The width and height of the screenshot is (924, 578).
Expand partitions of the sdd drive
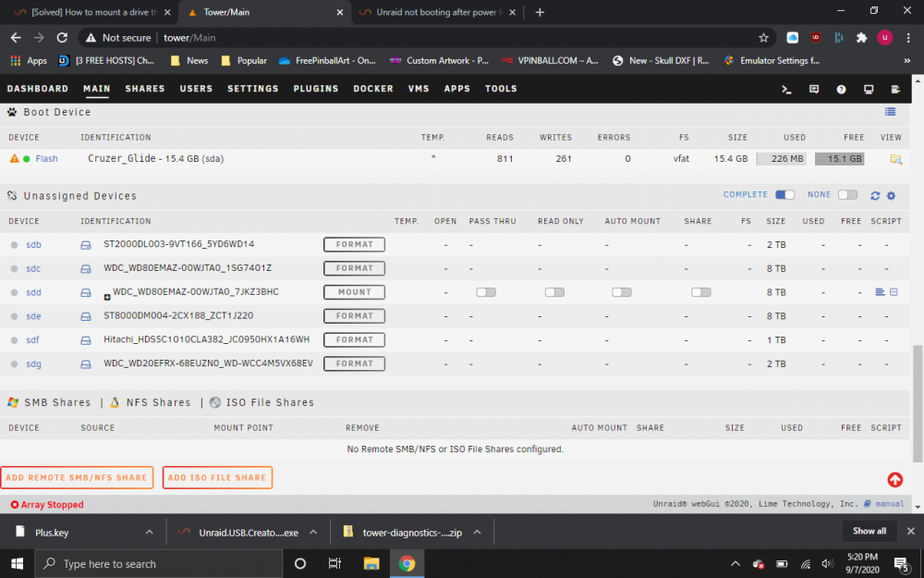click(x=107, y=297)
